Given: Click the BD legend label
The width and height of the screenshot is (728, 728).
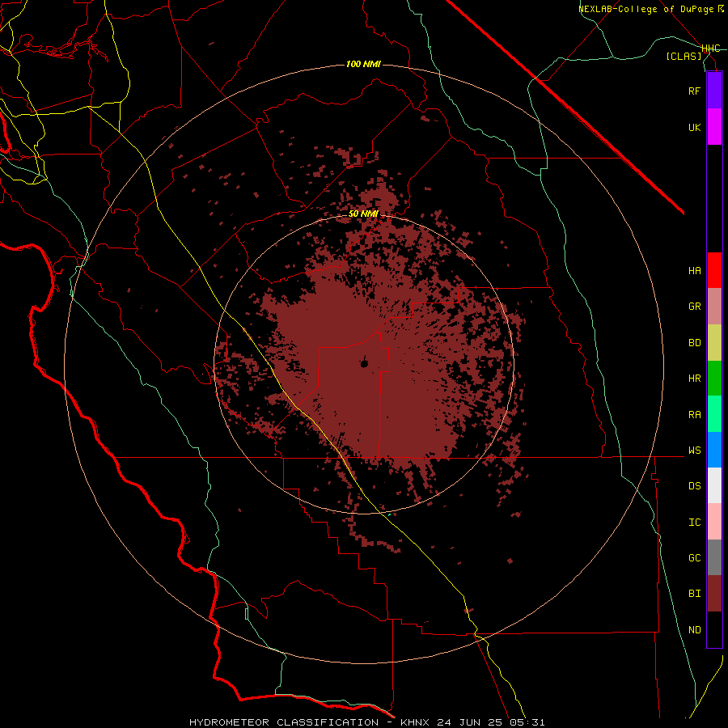Looking at the screenshot, I should [694, 343].
